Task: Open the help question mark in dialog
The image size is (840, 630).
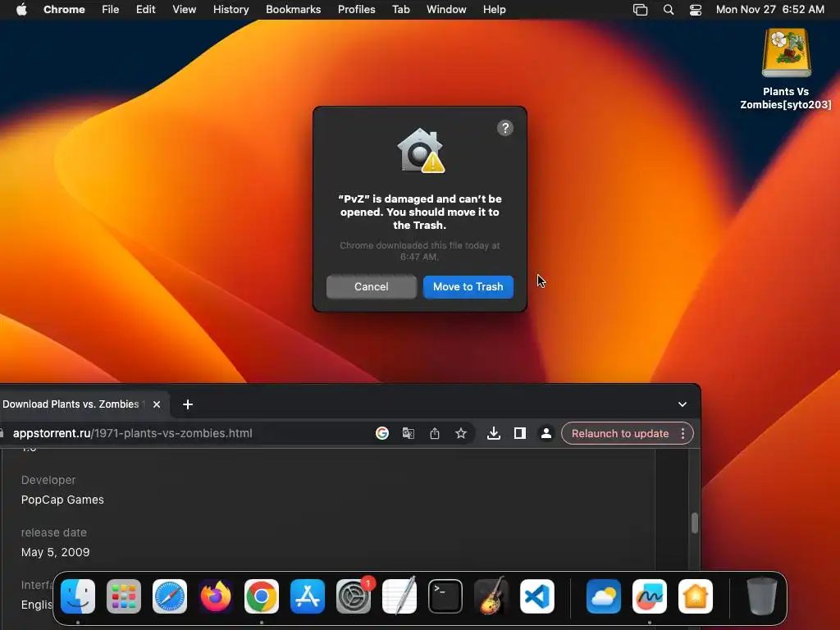Action: (x=504, y=128)
